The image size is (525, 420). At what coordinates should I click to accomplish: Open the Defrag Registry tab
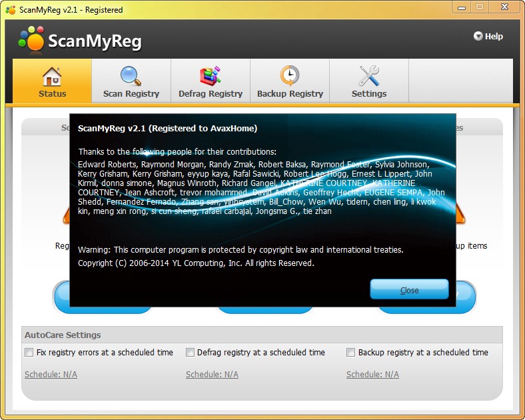(x=211, y=81)
